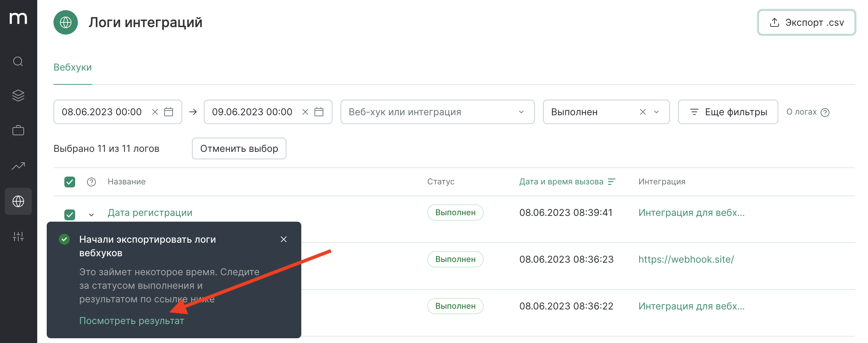Clear the 09.06.2023 00:00 end date
Screen dimensions: 868x343
click(305, 112)
